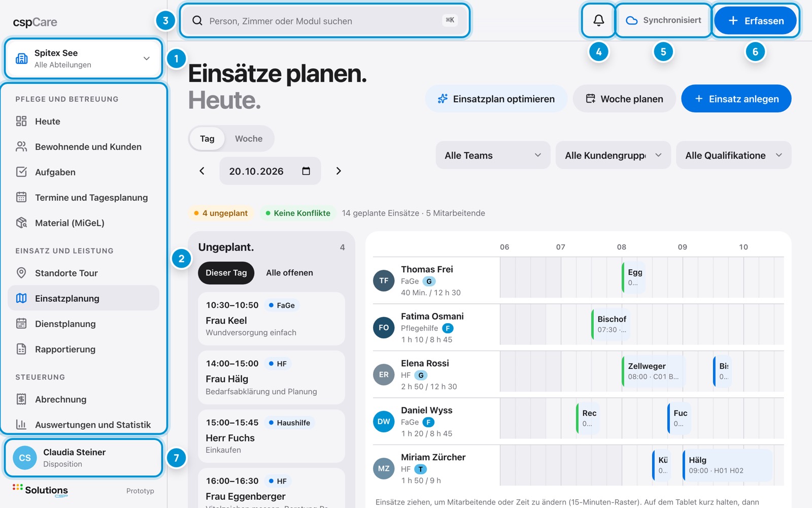Screen dimensions: 812x508
Task: Open Heute in sidebar
Action: [83, 121]
